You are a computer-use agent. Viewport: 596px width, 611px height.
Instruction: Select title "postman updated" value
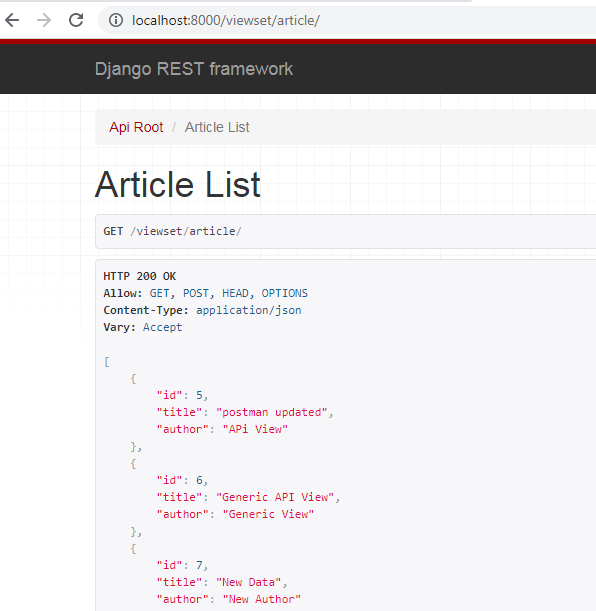click(x=272, y=412)
